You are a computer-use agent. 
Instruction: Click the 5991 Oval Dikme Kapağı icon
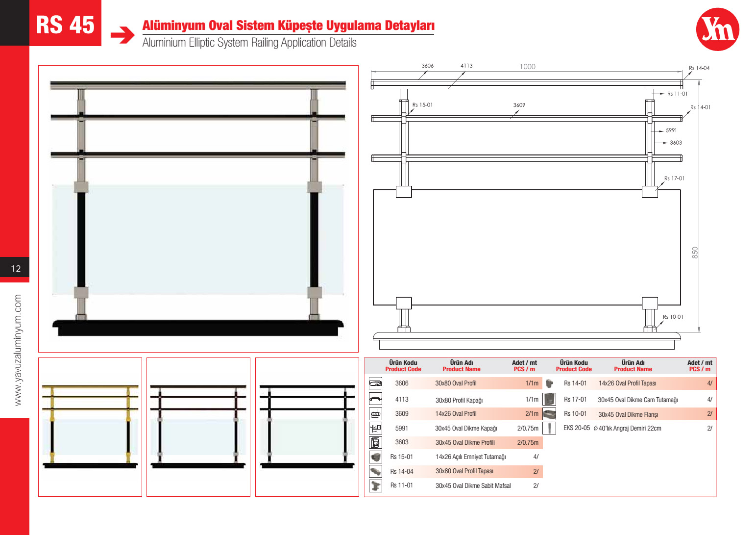coord(375,428)
